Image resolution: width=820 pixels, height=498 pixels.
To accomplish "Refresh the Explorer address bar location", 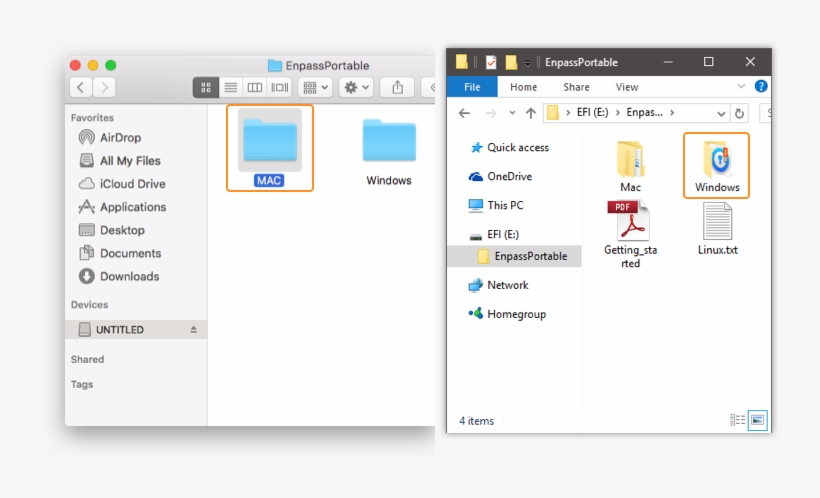I will 739,113.
